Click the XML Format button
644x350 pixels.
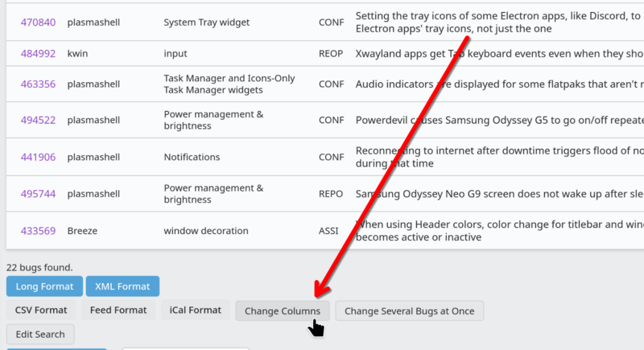(x=122, y=286)
